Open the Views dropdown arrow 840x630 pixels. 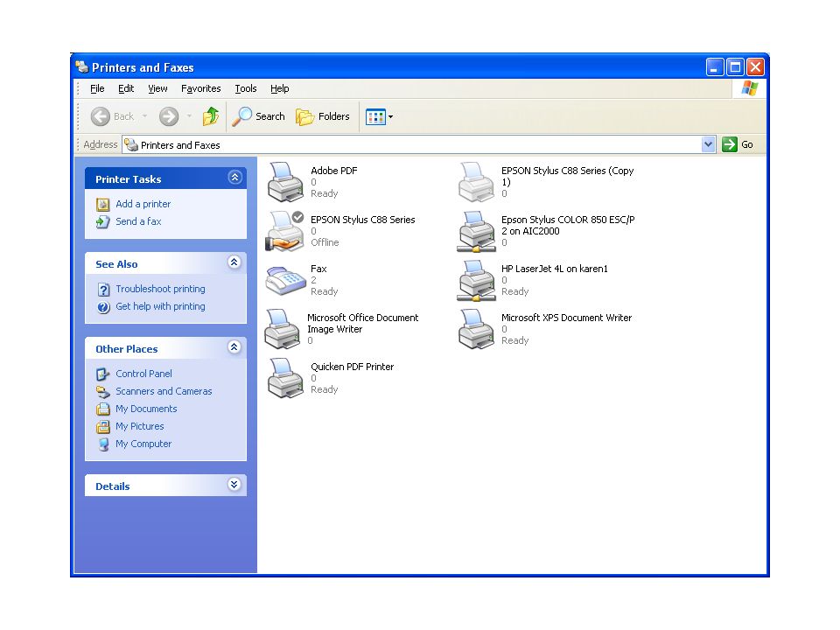pos(390,116)
